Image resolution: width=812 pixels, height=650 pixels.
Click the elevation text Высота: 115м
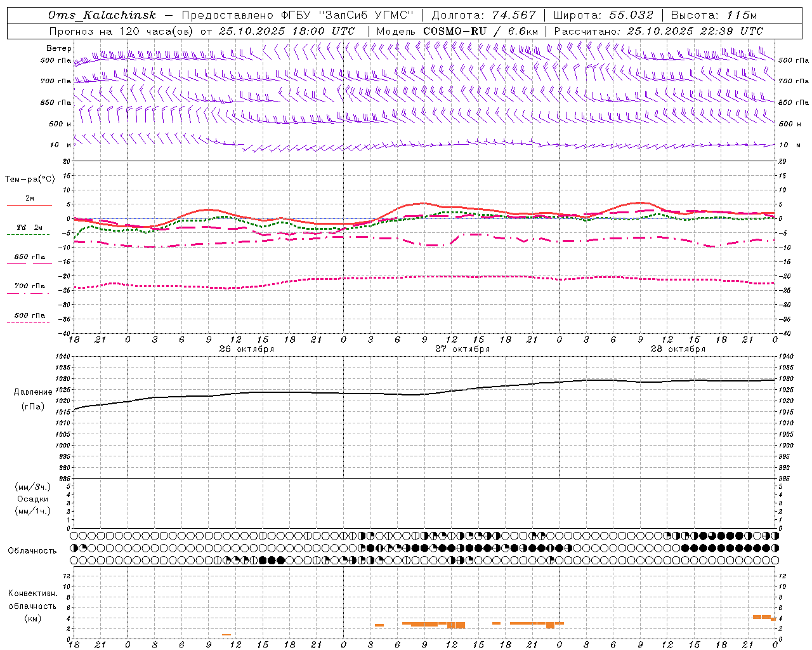[714, 15]
